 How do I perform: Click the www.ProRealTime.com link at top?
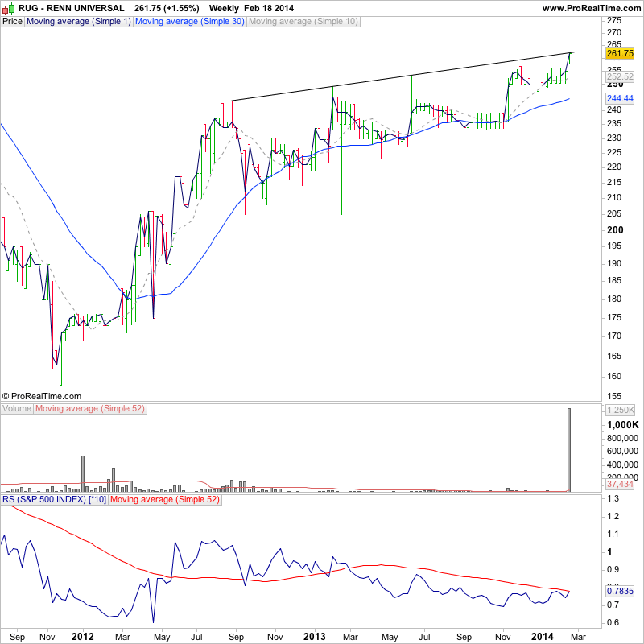[x=592, y=8]
